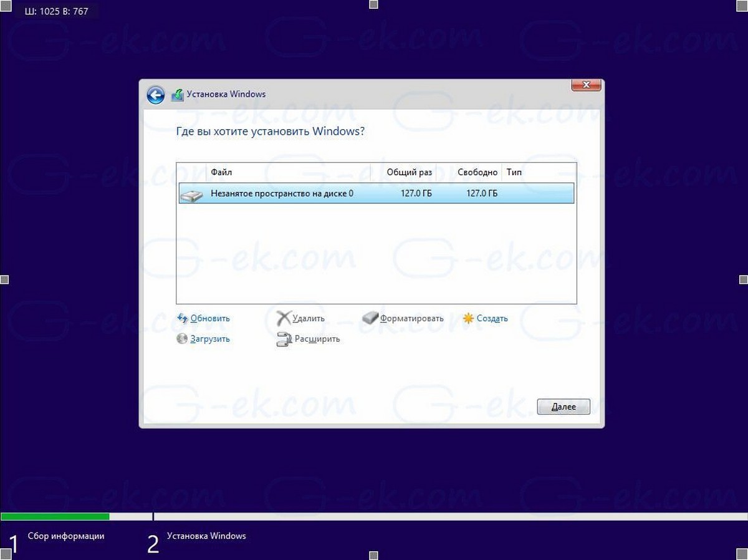Click the Расширить partition icon
The width and height of the screenshot is (748, 560).
(x=284, y=339)
